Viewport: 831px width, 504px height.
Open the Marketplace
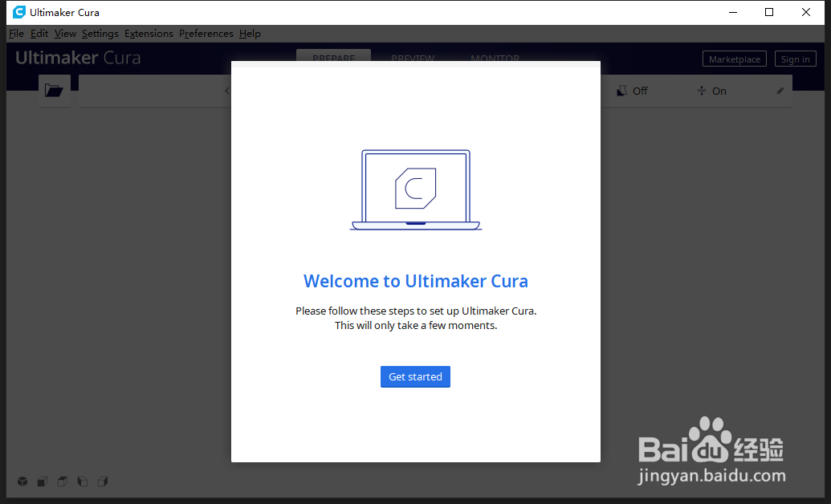coord(735,59)
